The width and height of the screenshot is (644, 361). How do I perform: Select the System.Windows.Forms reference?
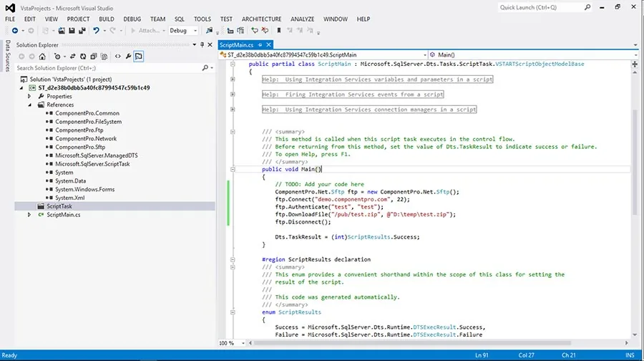pyautogui.click(x=85, y=189)
